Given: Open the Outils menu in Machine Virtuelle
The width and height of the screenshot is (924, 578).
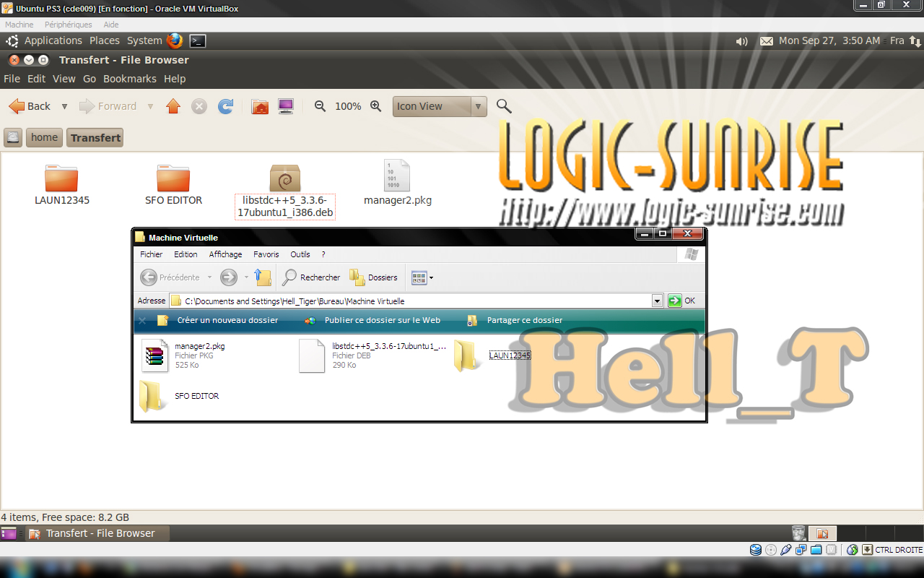Looking at the screenshot, I should (300, 254).
